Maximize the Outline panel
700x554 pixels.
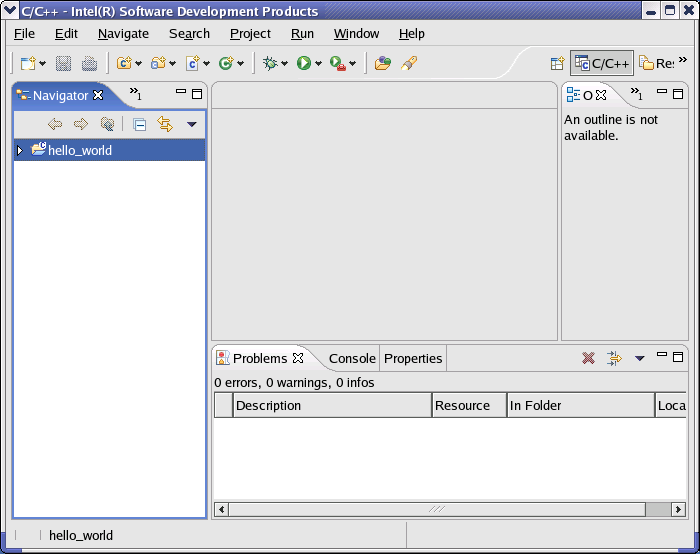tap(678, 94)
